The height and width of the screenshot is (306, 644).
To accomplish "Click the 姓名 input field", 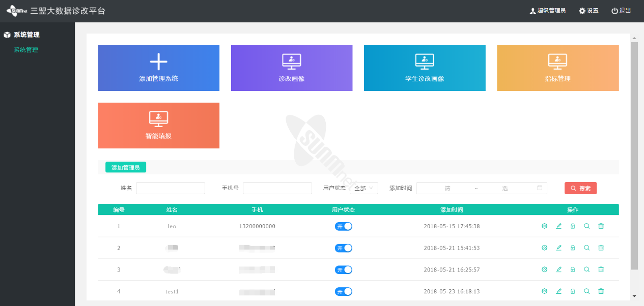I will tap(170, 188).
